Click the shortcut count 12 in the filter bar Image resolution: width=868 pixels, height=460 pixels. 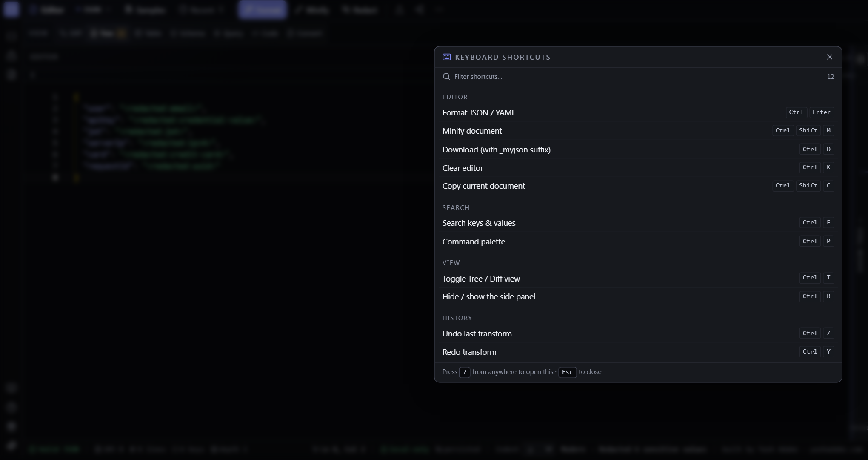pyautogui.click(x=830, y=77)
